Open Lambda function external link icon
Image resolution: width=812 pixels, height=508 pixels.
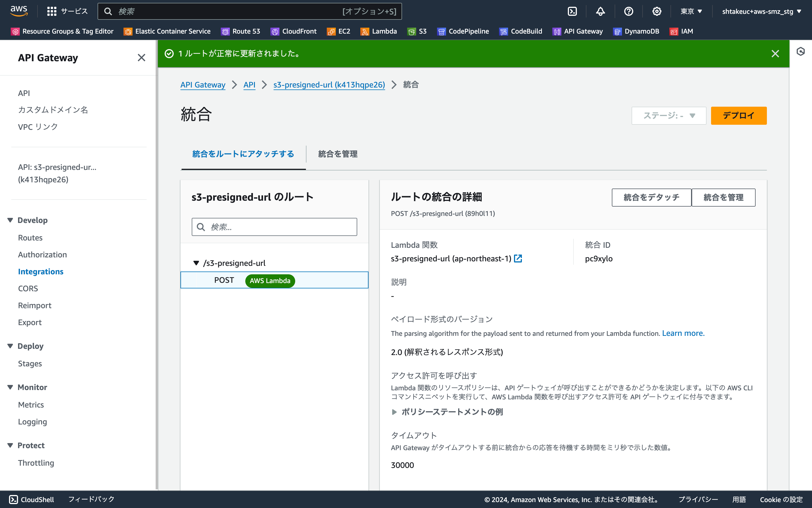518,258
